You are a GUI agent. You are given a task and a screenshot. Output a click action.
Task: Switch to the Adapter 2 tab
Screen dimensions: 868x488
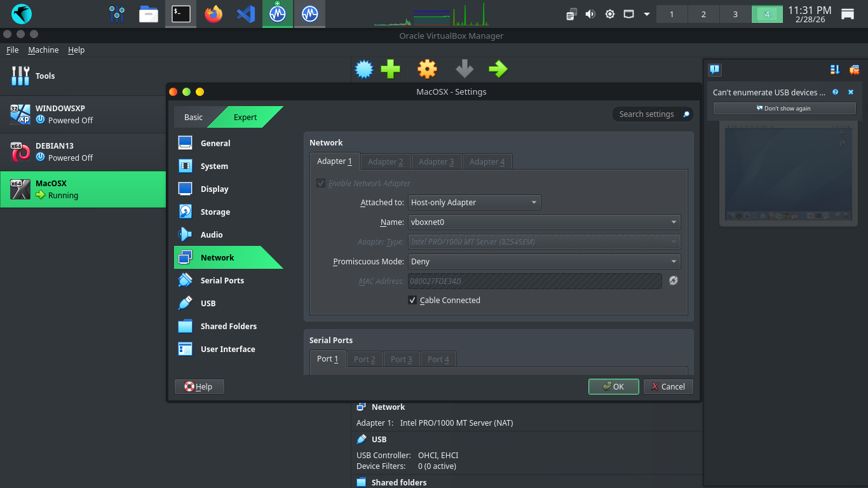coord(385,161)
